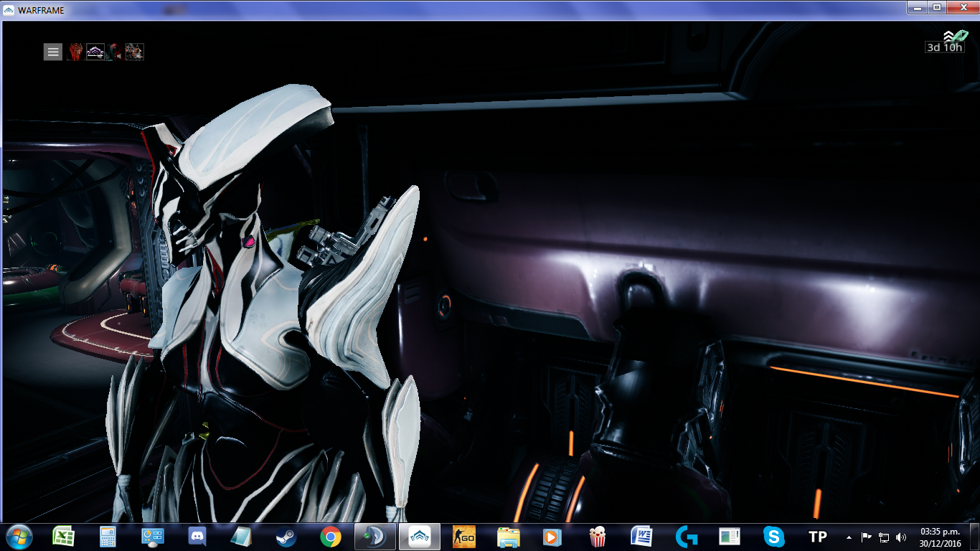Image resolution: width=980 pixels, height=551 pixels.
Task: Click the Show Desktop strip
Action: click(x=974, y=537)
